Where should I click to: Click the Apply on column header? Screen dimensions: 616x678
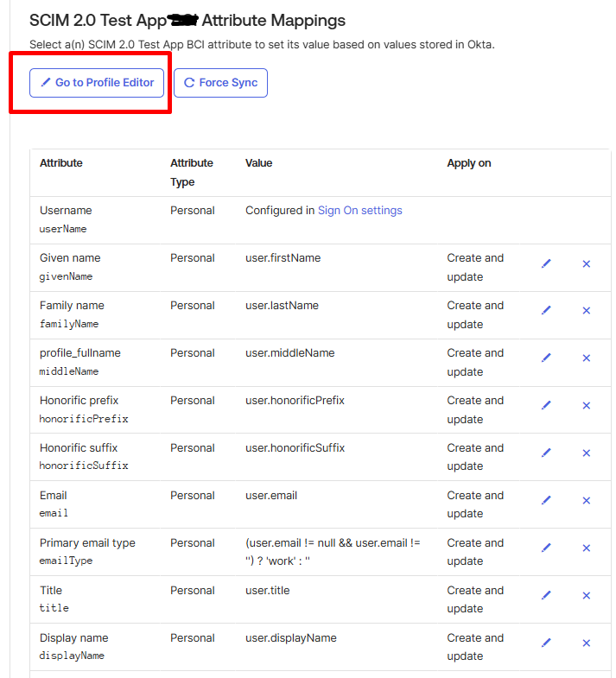coord(469,163)
